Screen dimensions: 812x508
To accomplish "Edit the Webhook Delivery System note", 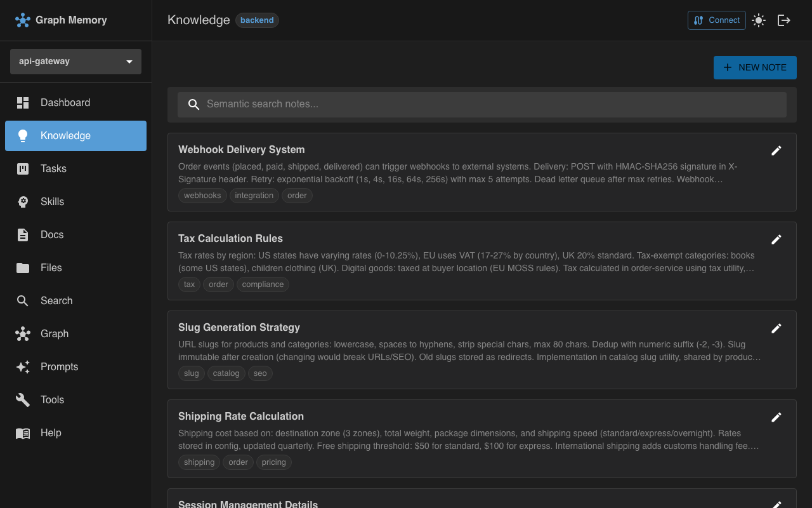I will click(776, 150).
